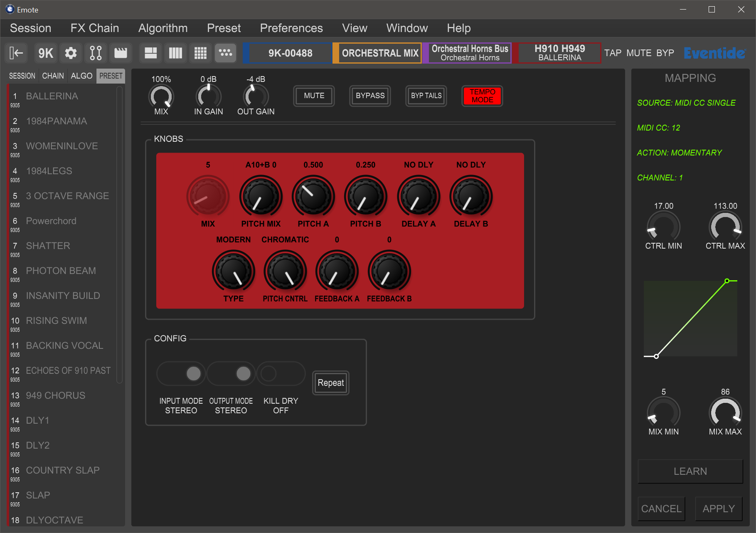Screen dimensions: 756x533
Task: Click the 9K device icon
Action: click(x=46, y=53)
